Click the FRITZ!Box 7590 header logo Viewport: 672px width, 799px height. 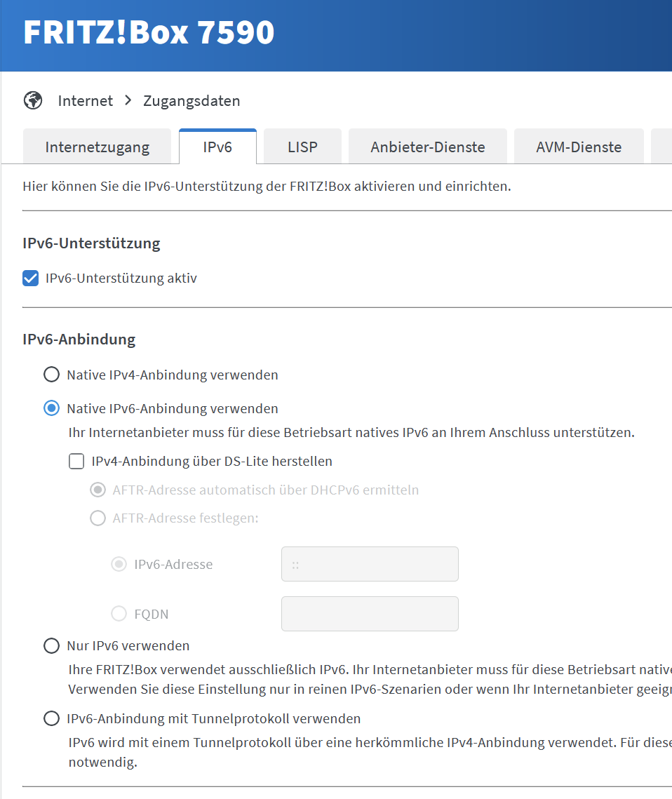coord(149,32)
